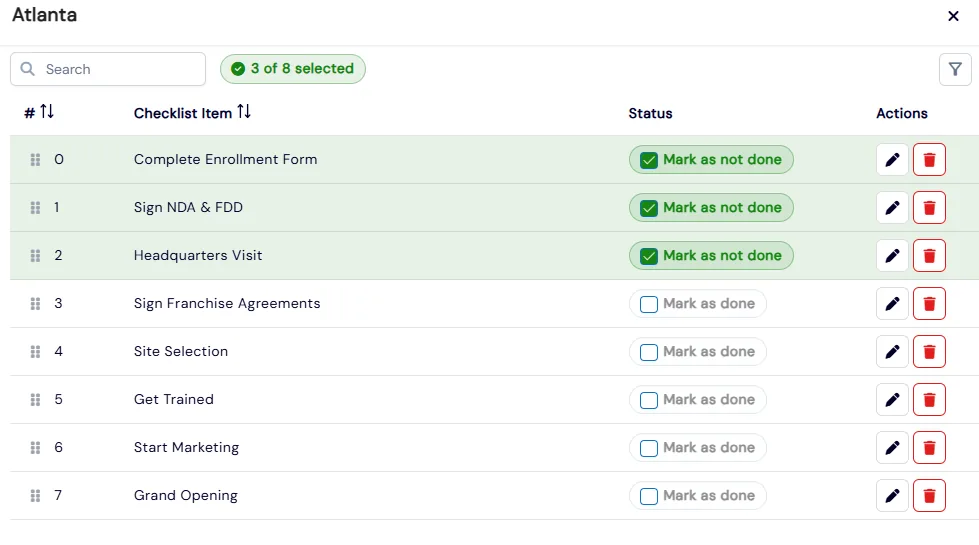Delete the Sign NDA & FDD item
The width and height of the screenshot is (979, 545).
coord(929,208)
